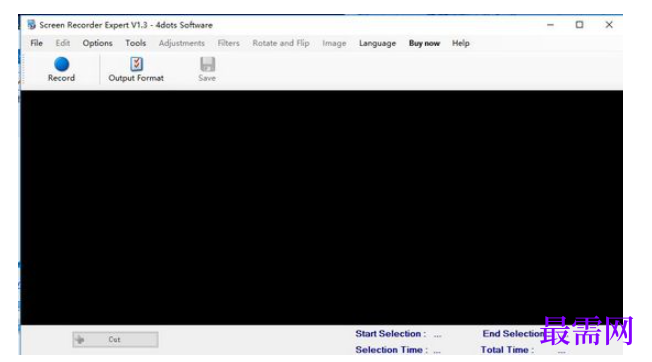Click the Cut button

click(x=115, y=340)
